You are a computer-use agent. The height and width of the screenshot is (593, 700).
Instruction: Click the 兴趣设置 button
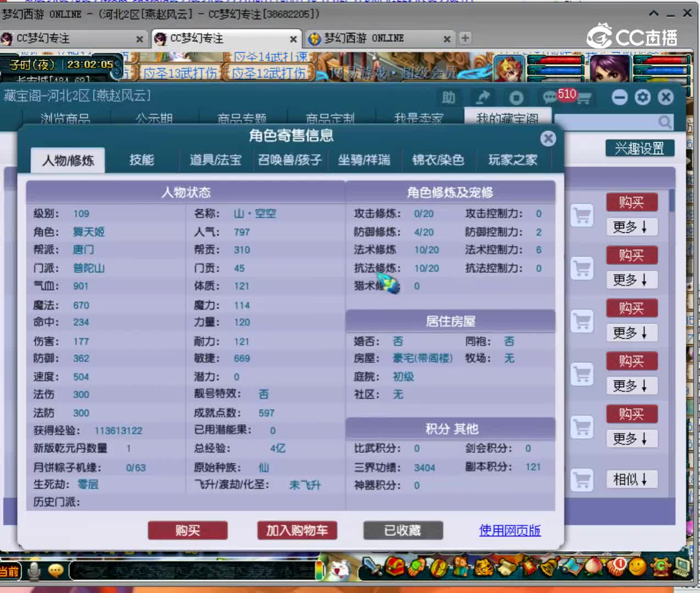point(640,148)
